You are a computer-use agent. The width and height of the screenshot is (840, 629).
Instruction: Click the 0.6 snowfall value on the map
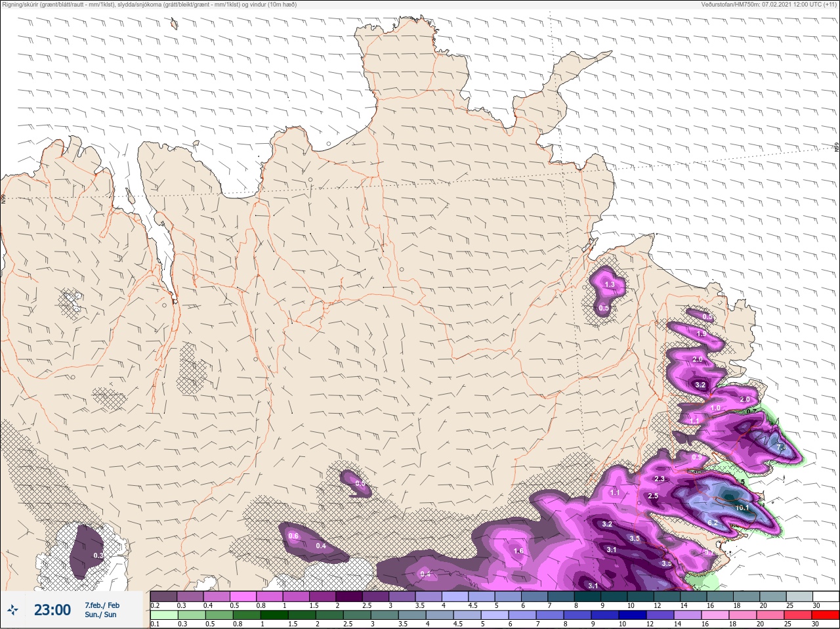coord(293,536)
